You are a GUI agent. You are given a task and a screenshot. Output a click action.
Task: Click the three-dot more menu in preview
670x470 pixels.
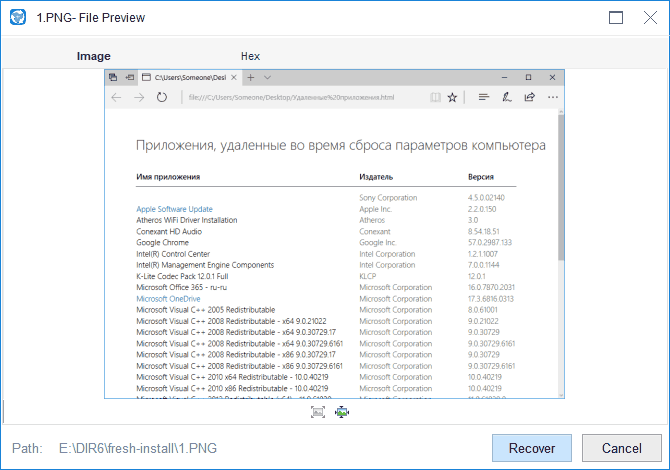coord(552,97)
